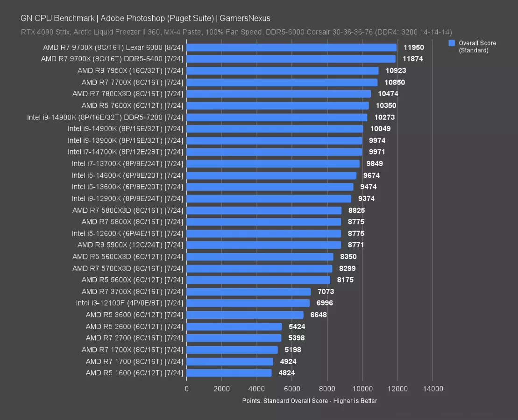Select the AMD R5 2600 bar

coord(234,327)
